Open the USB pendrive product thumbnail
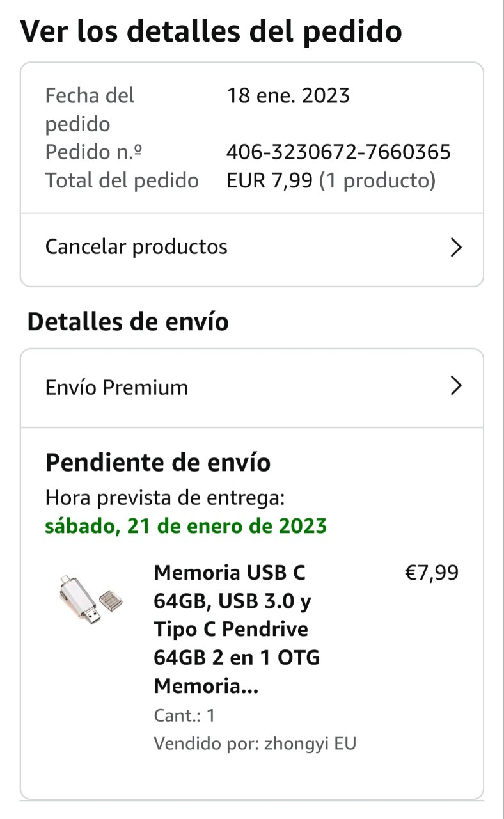Screen dimensions: 504x819 88,599
